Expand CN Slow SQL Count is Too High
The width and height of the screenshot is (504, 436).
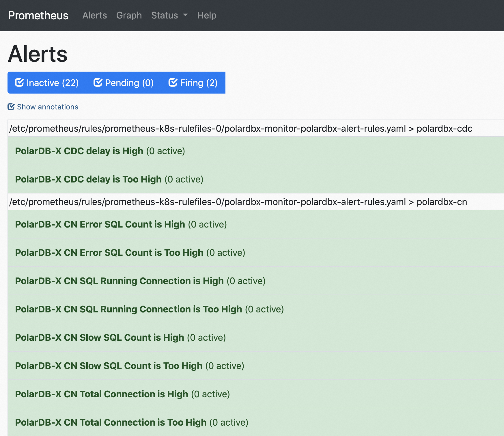(x=130, y=366)
